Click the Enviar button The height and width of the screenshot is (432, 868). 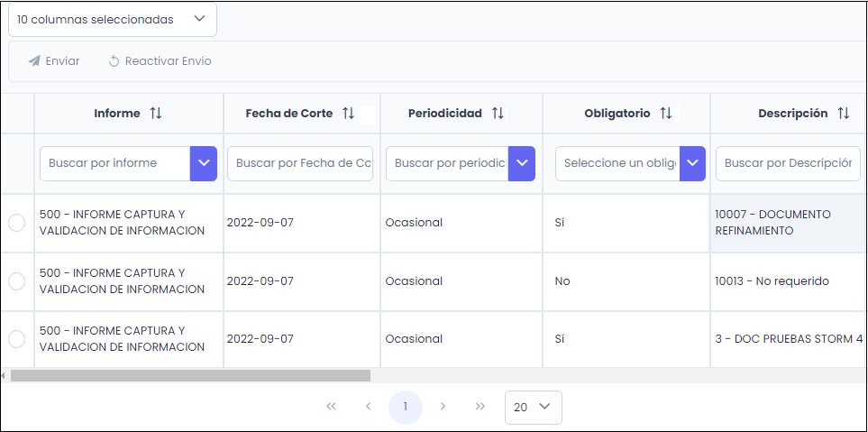(x=54, y=61)
